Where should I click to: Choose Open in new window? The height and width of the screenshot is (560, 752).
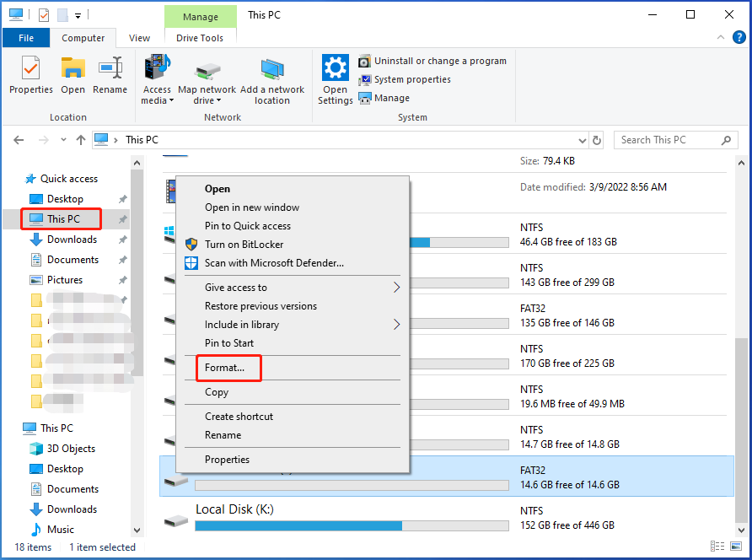pos(293,207)
